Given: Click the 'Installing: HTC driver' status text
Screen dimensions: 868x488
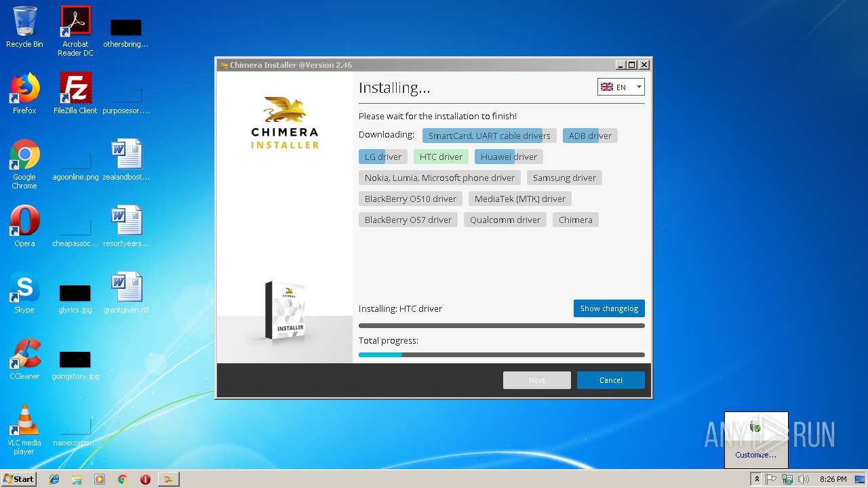Looking at the screenshot, I should tap(400, 308).
